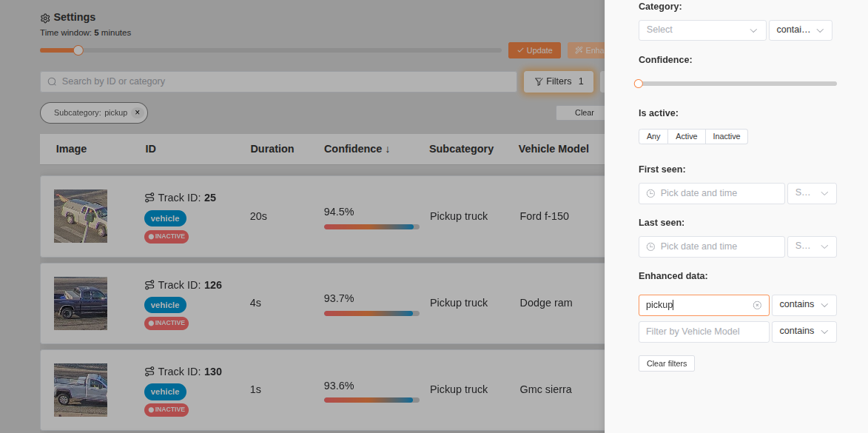Open the Category Select dropdown

point(702,30)
